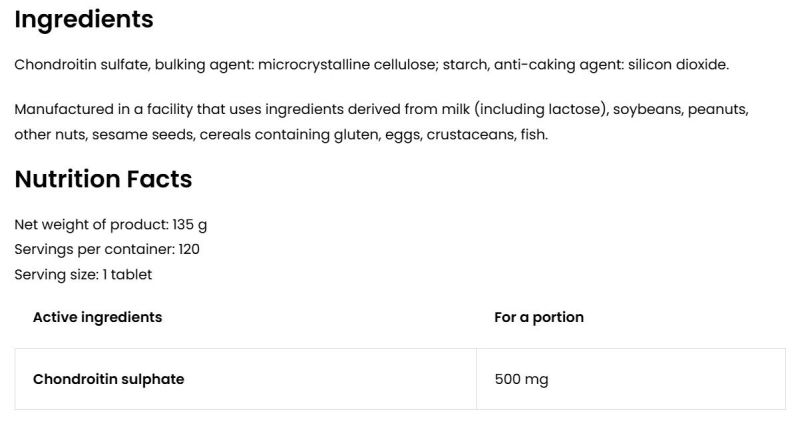Click the words bulking agent
This screenshot has height=426, width=800.
coord(207,65)
